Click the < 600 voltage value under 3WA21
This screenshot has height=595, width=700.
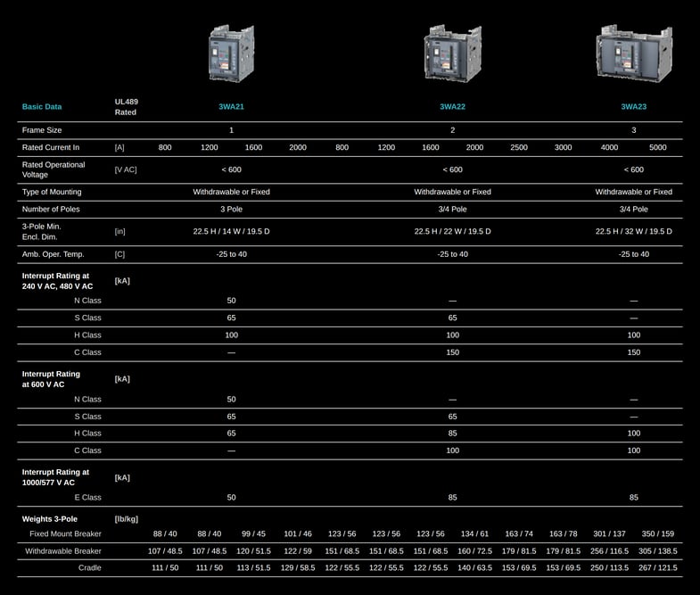(x=231, y=169)
